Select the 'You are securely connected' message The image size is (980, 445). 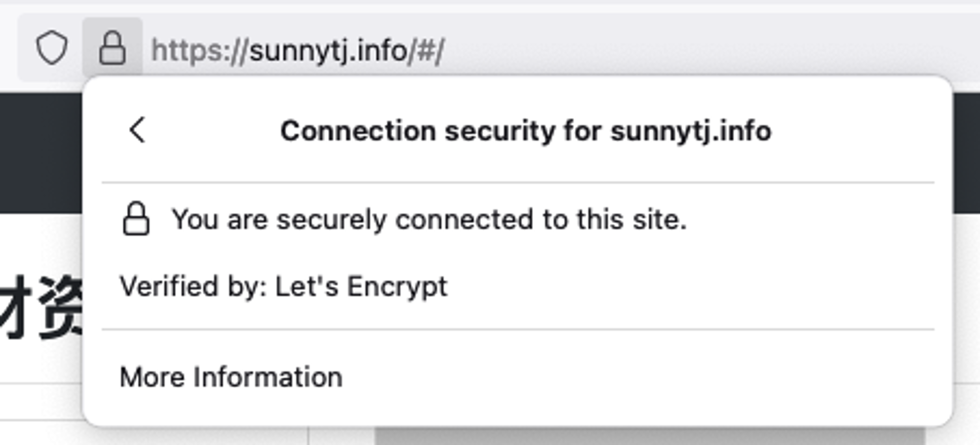[x=429, y=219]
